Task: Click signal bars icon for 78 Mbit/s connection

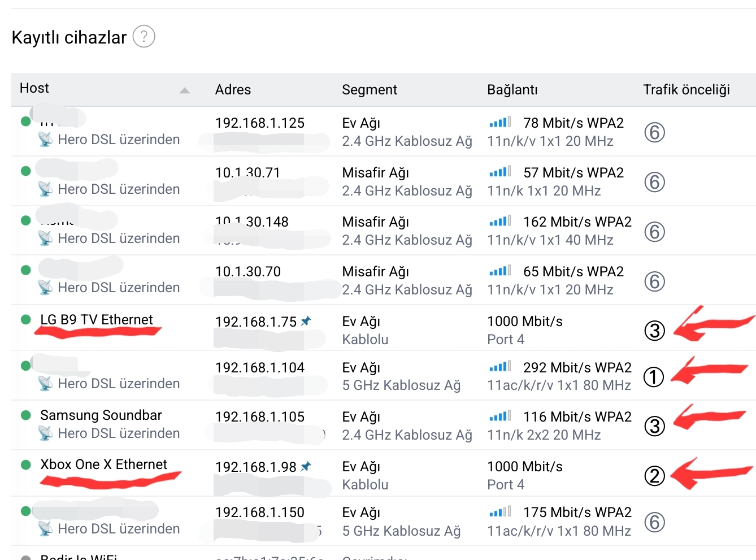Action: click(500, 121)
